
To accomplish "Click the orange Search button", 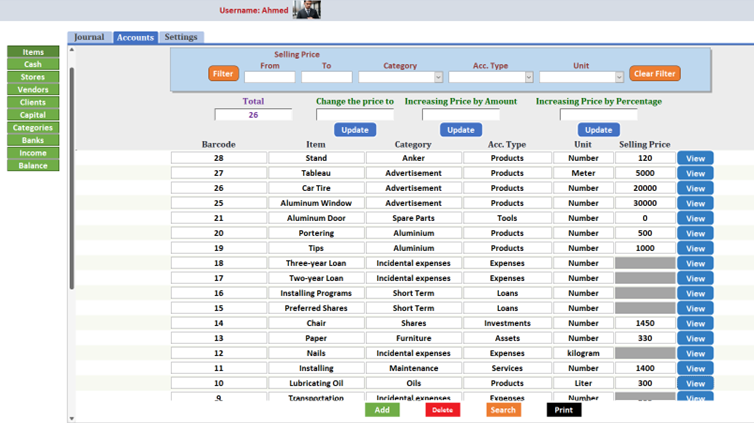I will click(503, 410).
